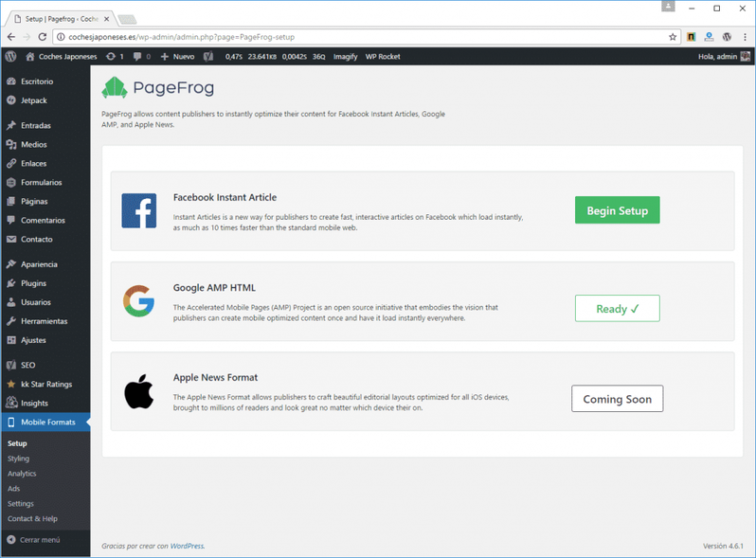Click the Yoast SEO icon in admin bar
The width and height of the screenshot is (756, 558).
(208, 57)
